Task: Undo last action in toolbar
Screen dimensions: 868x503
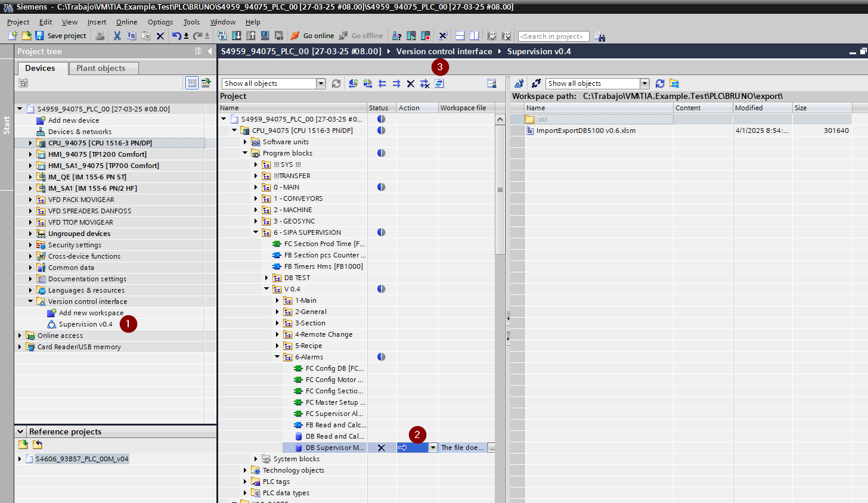Action: (x=176, y=36)
